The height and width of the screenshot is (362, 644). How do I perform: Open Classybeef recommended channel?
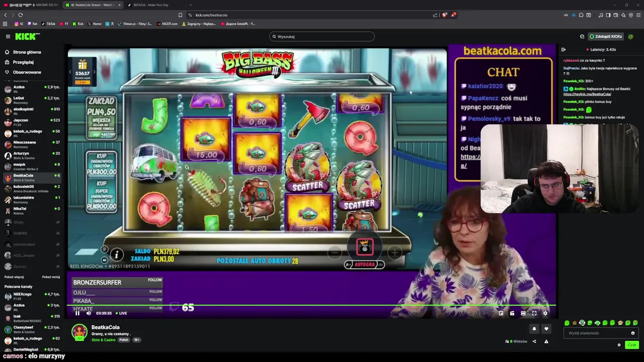[x=31, y=329]
